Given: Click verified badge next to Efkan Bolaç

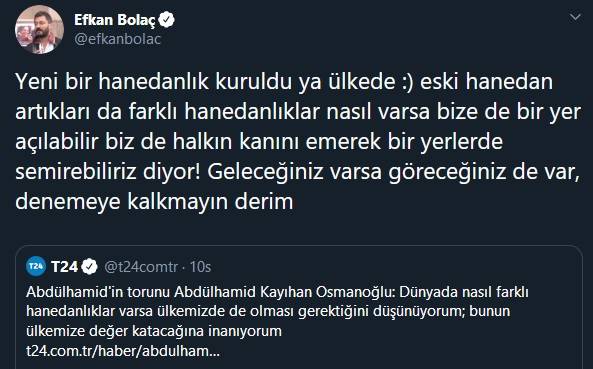Looking at the screenshot, I should point(166,20).
